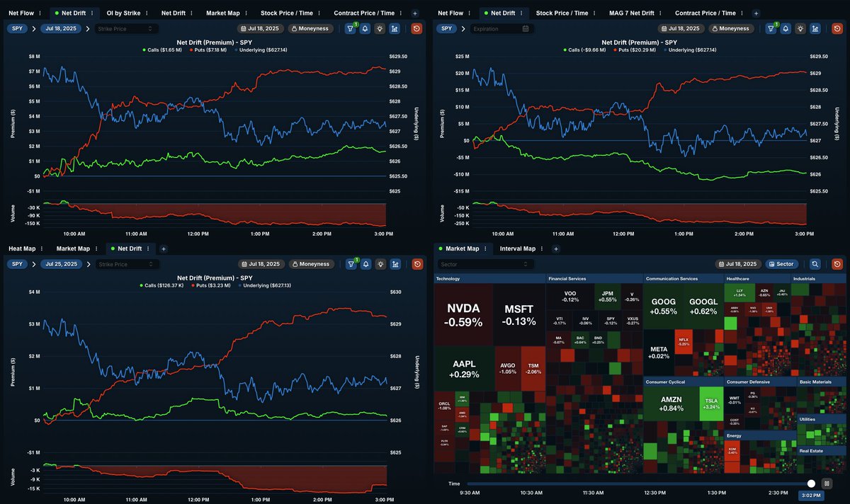Click lightbulb icon in top-left Jul 18 expiration panel
Viewport: 850px width, 504px height.
pos(380,29)
